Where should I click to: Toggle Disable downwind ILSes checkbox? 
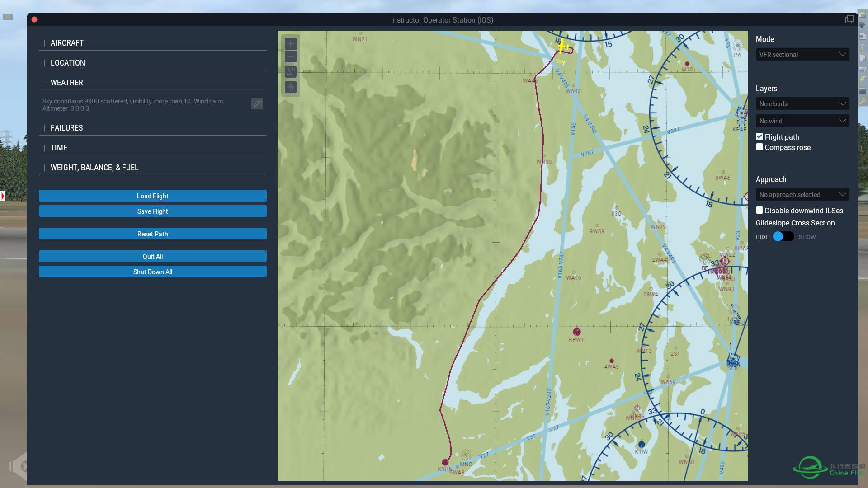click(x=759, y=210)
